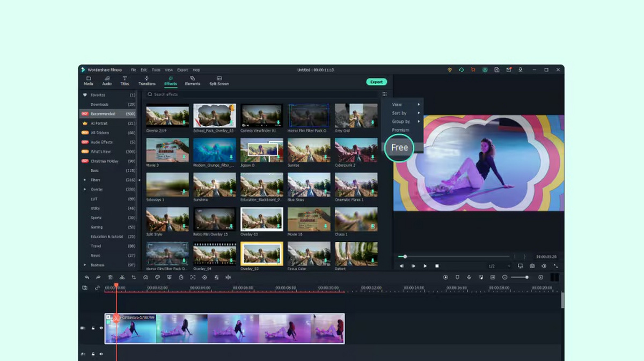The height and width of the screenshot is (361, 644).
Task: Expand the Filters category in sidebar
Action: pos(84,180)
